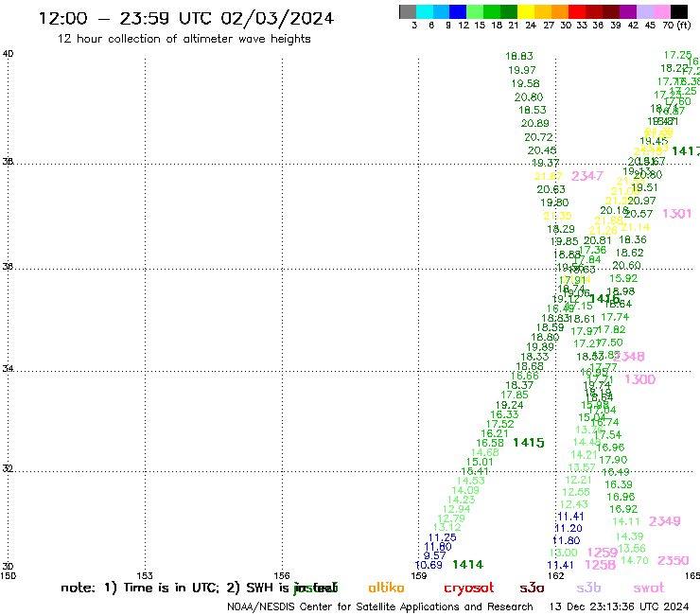Click the pink time label '2349'

pos(664,521)
